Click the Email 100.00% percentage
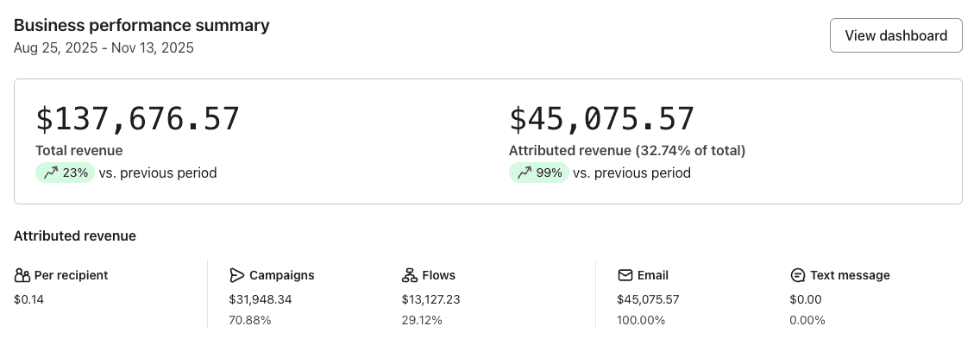 click(x=641, y=321)
